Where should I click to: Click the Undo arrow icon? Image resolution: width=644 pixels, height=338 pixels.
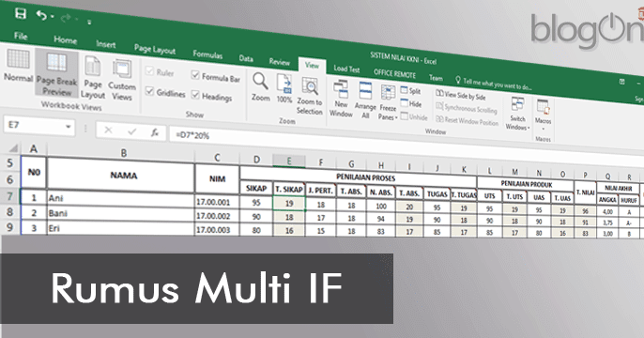[x=41, y=16]
